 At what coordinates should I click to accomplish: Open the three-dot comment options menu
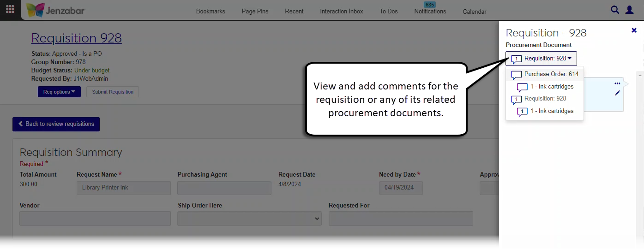(x=617, y=83)
